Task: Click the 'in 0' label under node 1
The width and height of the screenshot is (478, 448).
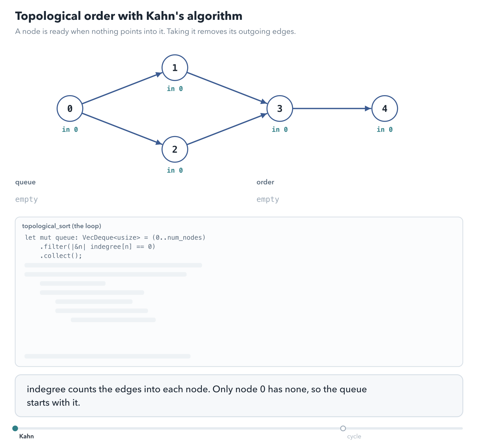Action: [175, 89]
